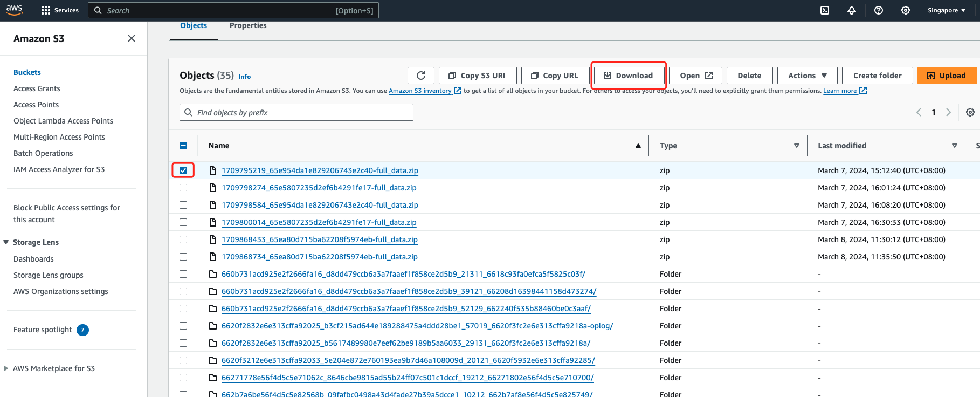Image resolution: width=980 pixels, height=397 pixels.
Task: Open the objects Info link
Action: pos(245,77)
